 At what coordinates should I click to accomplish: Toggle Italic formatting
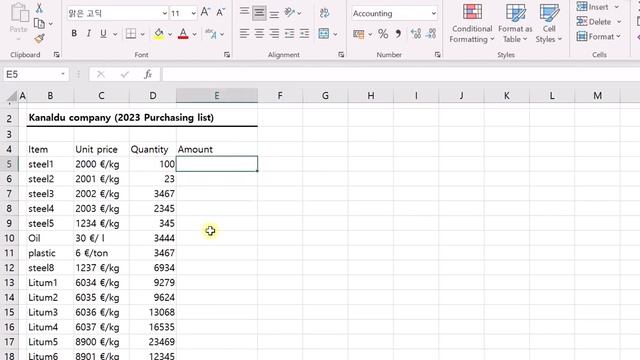[x=89, y=33]
